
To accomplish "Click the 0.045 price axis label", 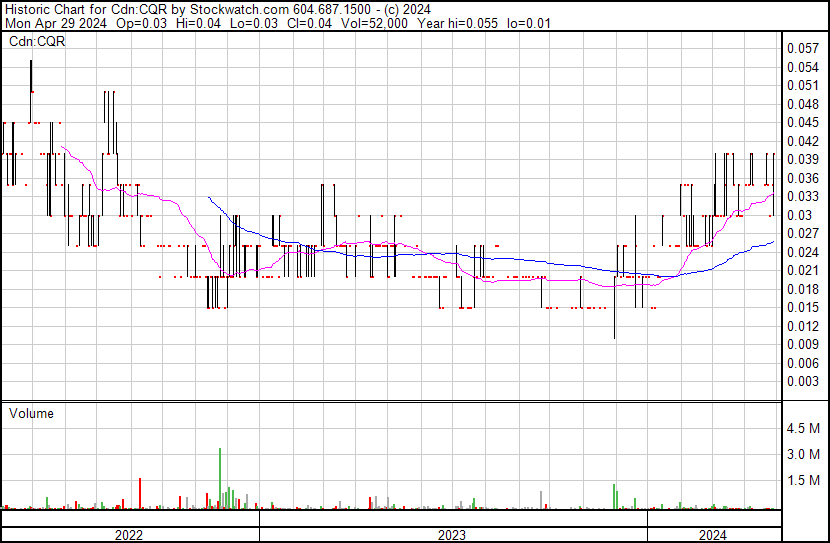I will click(802, 122).
